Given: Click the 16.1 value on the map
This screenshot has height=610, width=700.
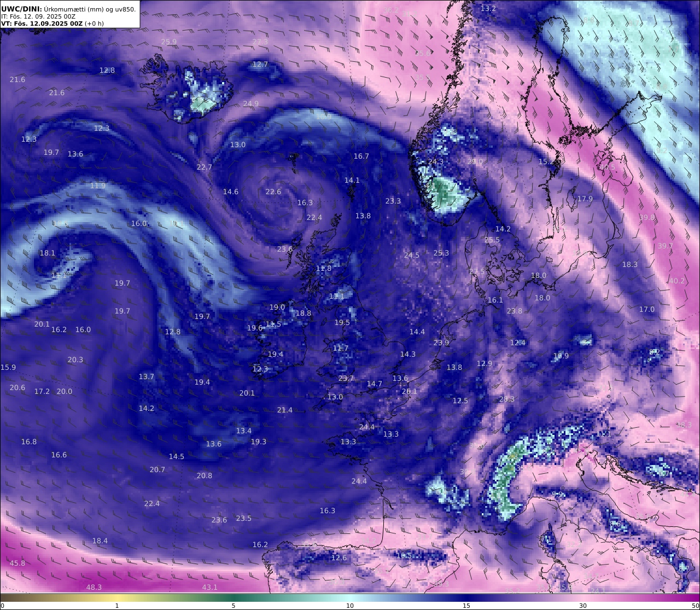Looking at the screenshot, I should point(495,300).
